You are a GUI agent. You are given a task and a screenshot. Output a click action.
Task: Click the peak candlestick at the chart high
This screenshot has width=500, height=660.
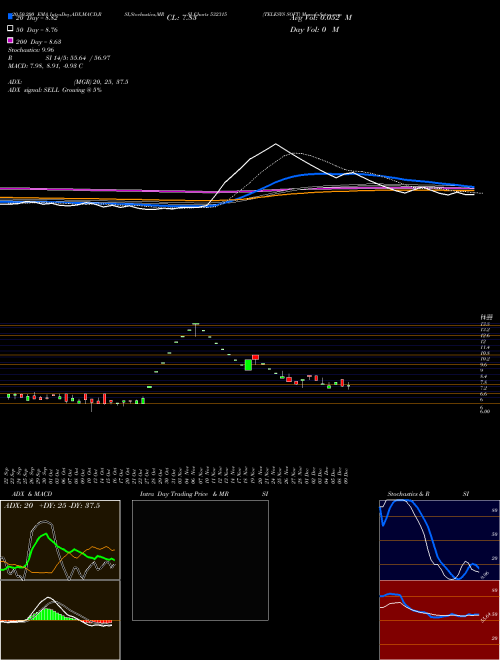click(195, 329)
